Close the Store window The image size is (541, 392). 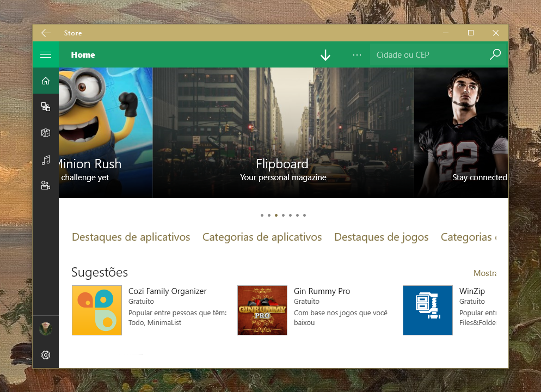click(x=496, y=33)
